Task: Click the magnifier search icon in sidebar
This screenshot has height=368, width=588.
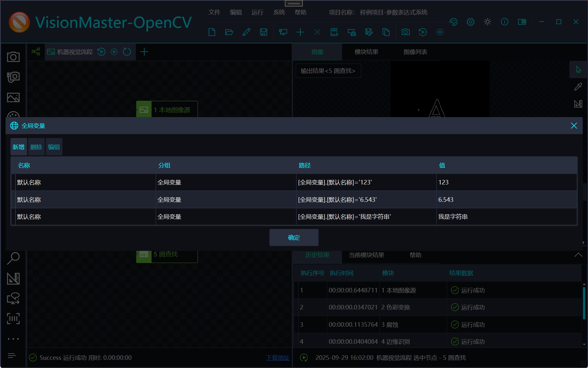Action: pos(13,258)
